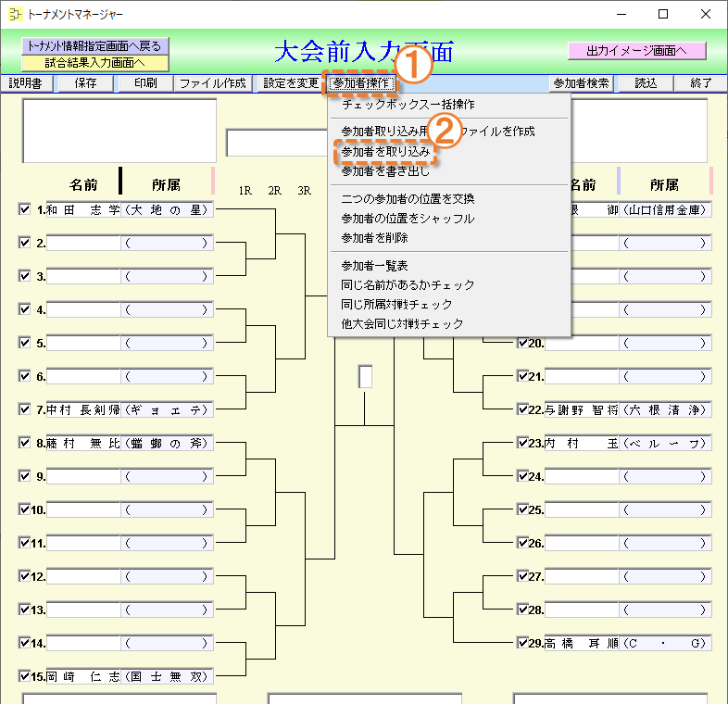The height and width of the screenshot is (704, 728).
Task: Click the final winner box in bracket center
Action: [365, 376]
